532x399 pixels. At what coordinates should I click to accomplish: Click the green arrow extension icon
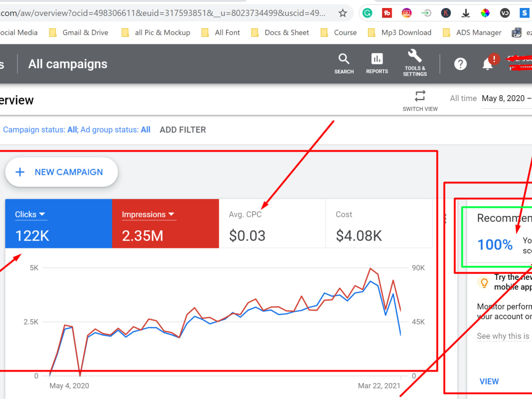[x=426, y=13]
